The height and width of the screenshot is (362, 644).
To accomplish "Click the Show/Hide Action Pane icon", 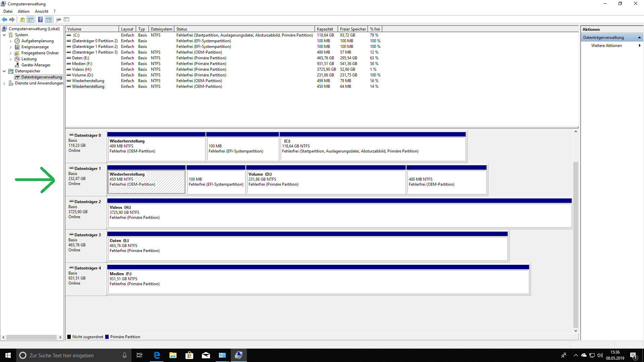I will tap(49, 19).
